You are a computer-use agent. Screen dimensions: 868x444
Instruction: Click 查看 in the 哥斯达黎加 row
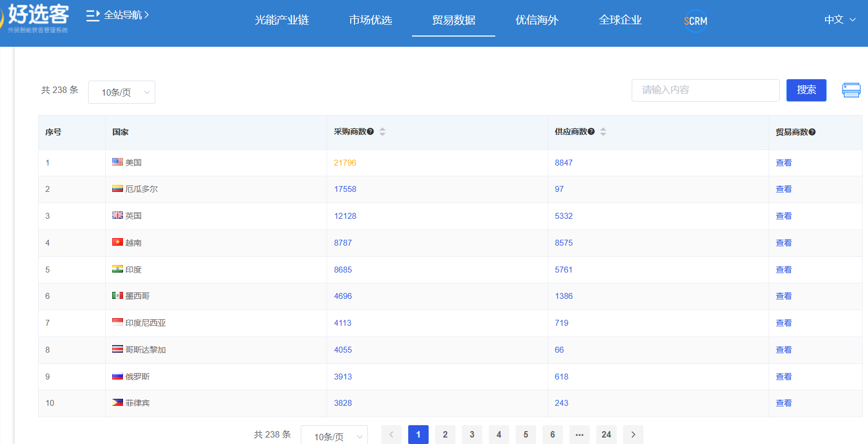point(784,350)
